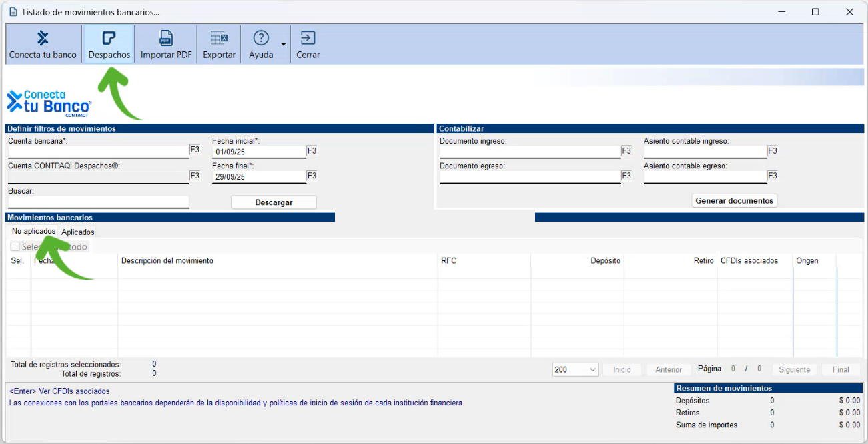868x444 pixels.
Task: Click the Conecta tu banco toolbar icon
Action: (x=43, y=39)
